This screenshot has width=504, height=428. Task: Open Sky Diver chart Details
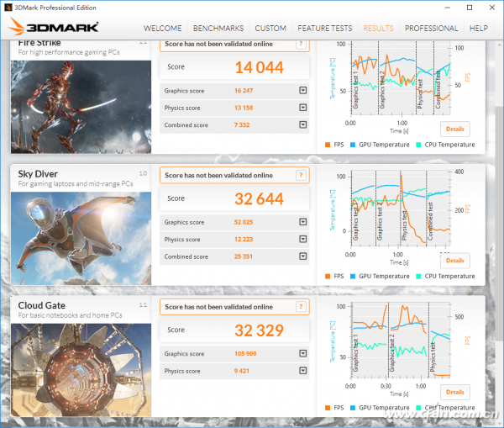(454, 261)
